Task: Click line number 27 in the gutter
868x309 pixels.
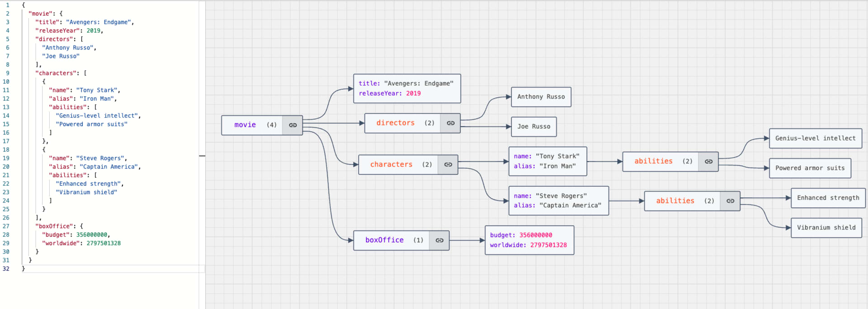Action: [6, 226]
